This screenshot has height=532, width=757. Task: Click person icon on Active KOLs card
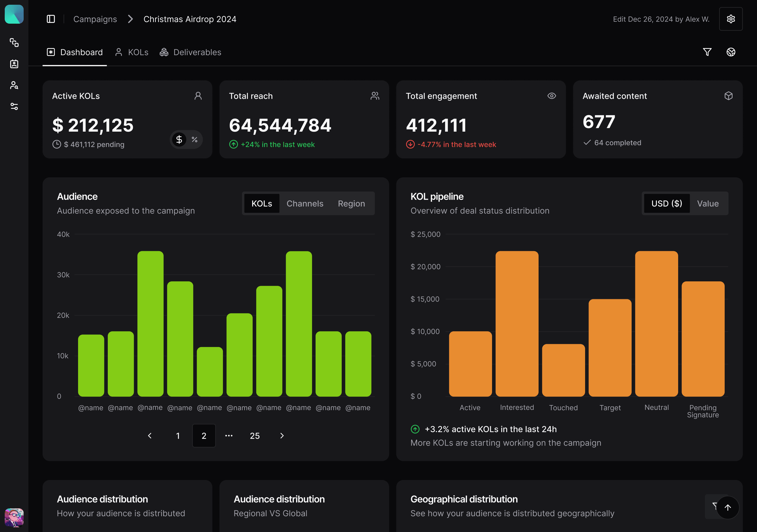pos(198,96)
